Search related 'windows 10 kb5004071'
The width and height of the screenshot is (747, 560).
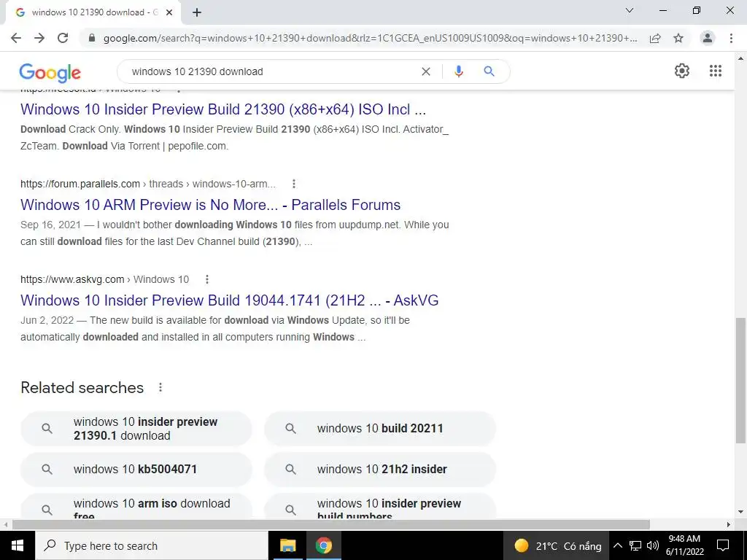click(136, 470)
